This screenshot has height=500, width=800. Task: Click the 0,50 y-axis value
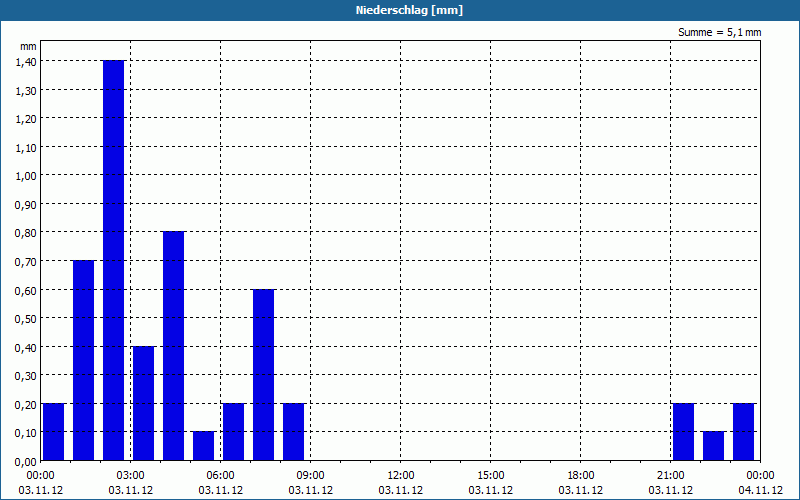coord(26,318)
